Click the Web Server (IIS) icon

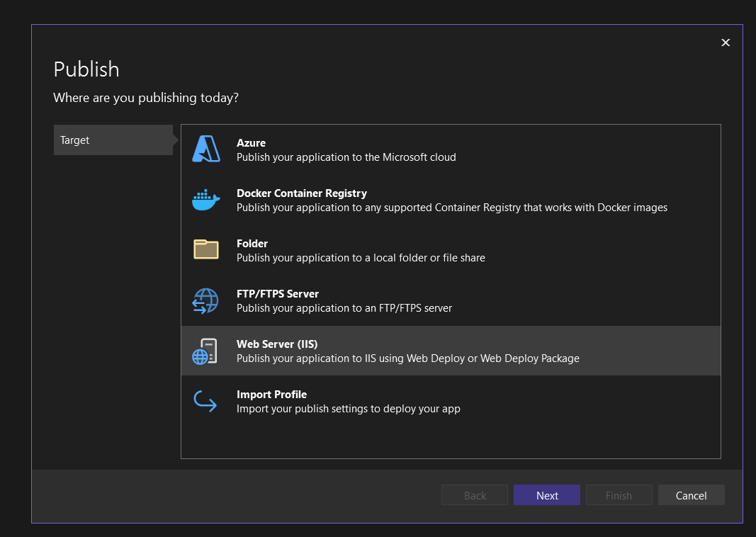[205, 351]
